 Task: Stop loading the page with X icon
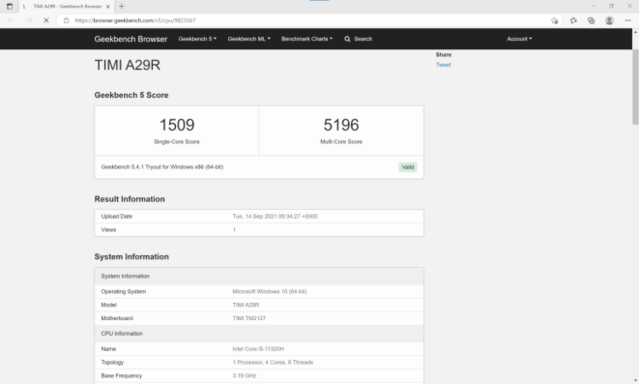[x=46, y=20]
